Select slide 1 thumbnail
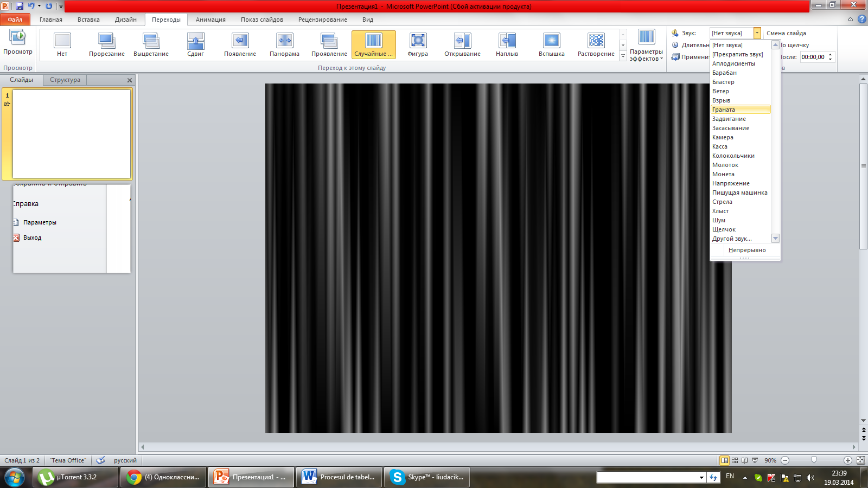 coord(72,134)
